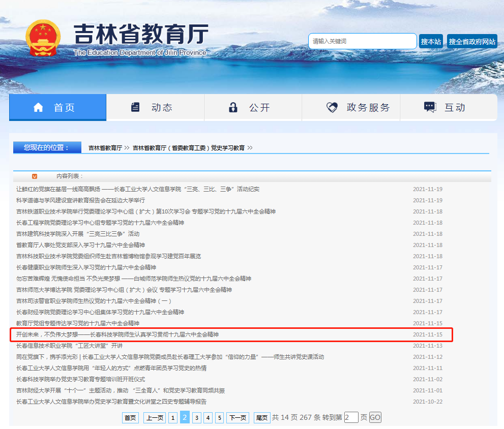Click the document icon beside 动态
The image size is (504, 429).
[135, 107]
